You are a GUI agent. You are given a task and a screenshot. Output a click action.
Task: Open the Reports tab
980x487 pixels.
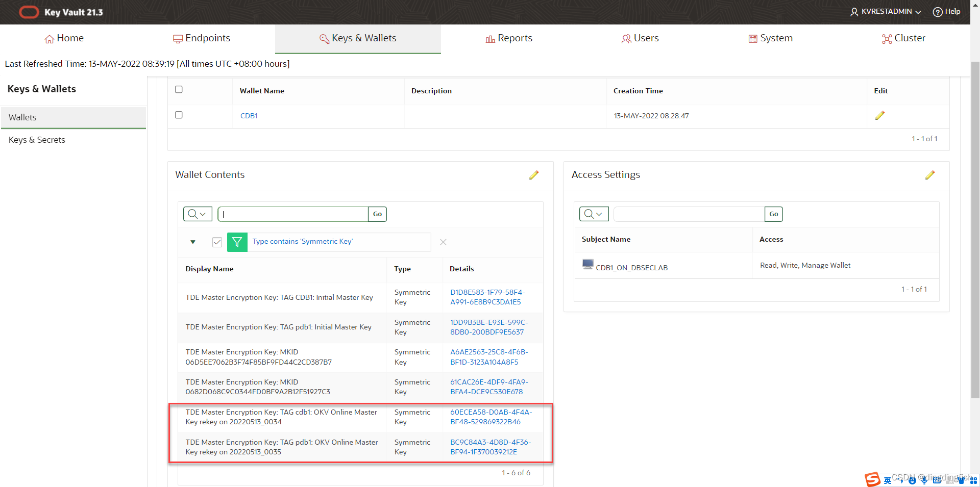[x=509, y=38]
